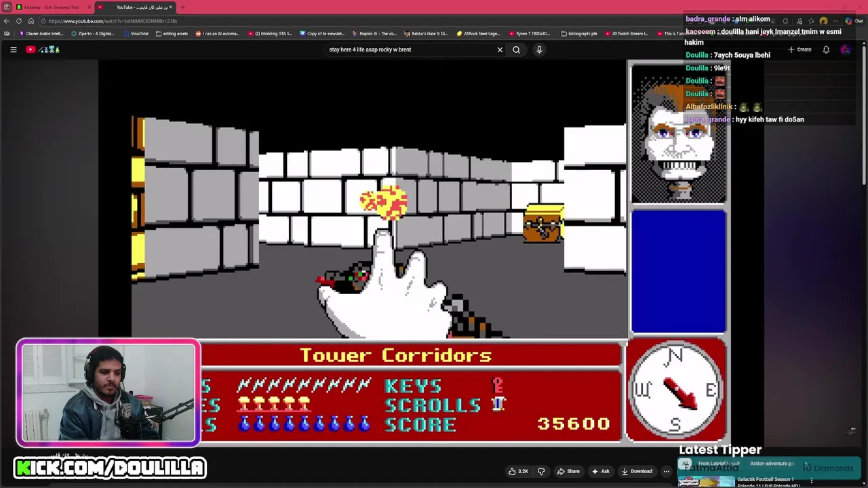
Task: Click the YouTube logo home link
Action: tap(43, 49)
